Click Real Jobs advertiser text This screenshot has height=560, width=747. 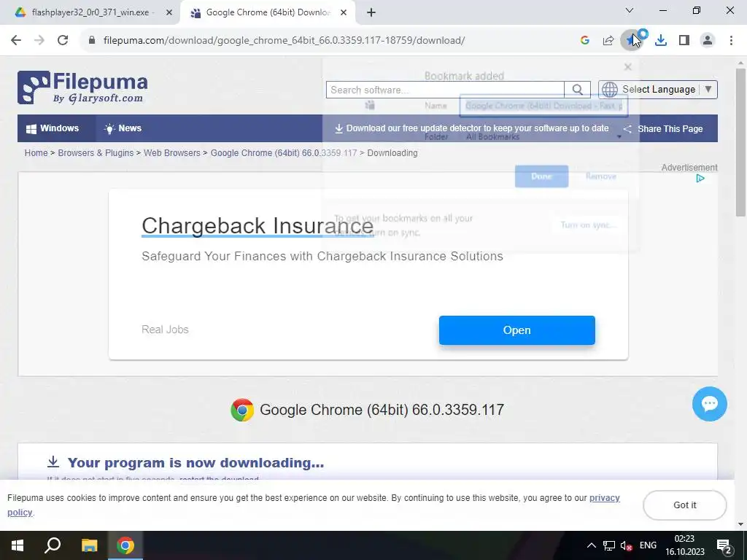click(x=165, y=330)
